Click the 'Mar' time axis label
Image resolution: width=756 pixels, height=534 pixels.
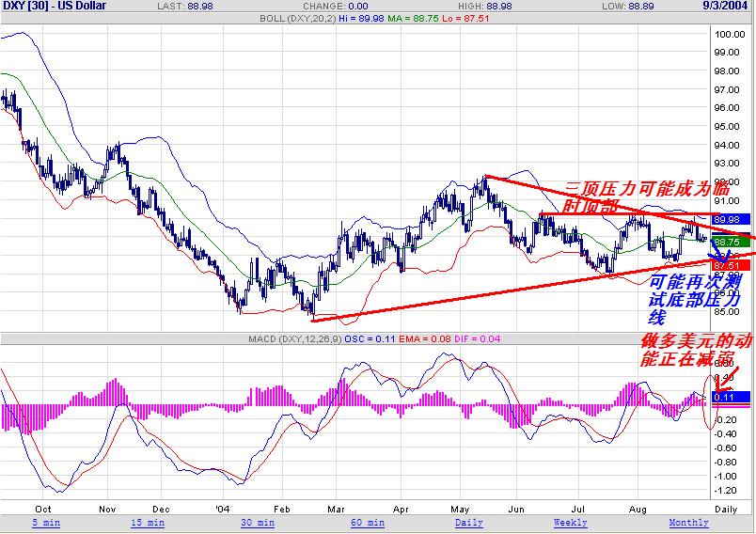pyautogui.click(x=336, y=509)
